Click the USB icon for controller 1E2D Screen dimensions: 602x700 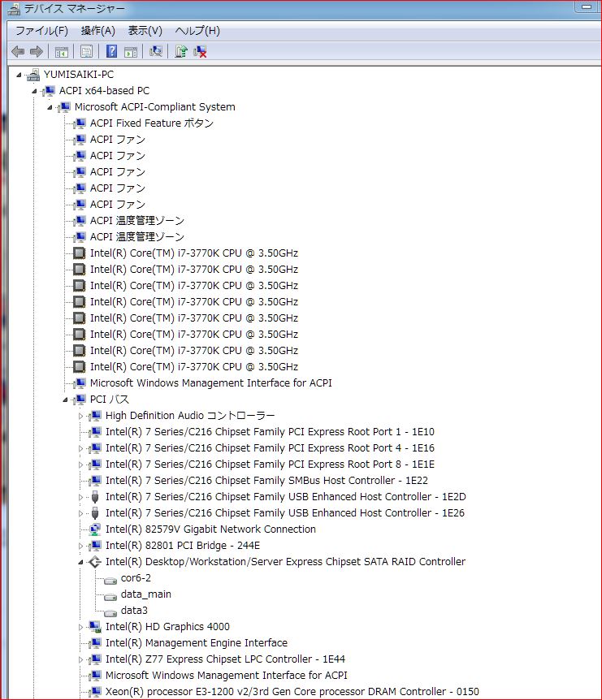tap(95, 497)
